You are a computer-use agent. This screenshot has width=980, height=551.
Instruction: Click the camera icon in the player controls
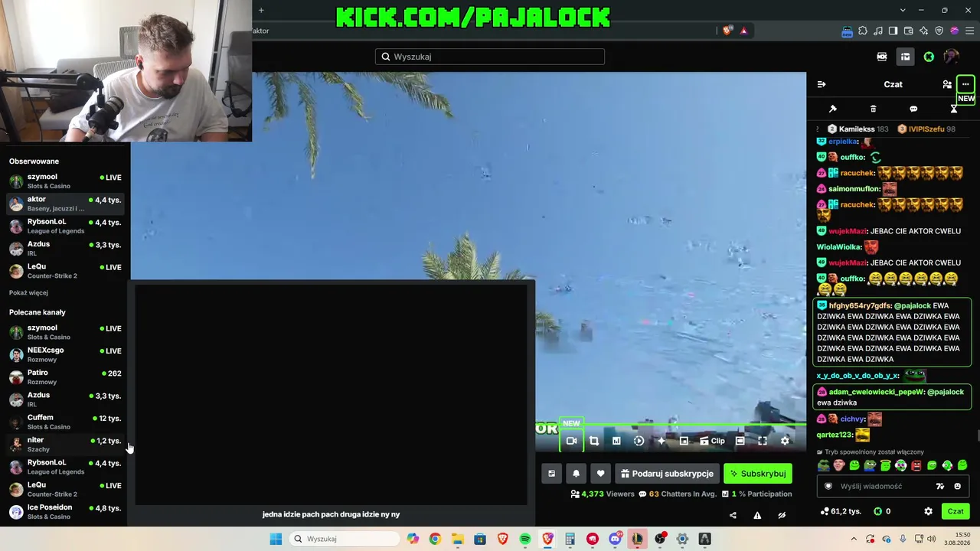[571, 441]
